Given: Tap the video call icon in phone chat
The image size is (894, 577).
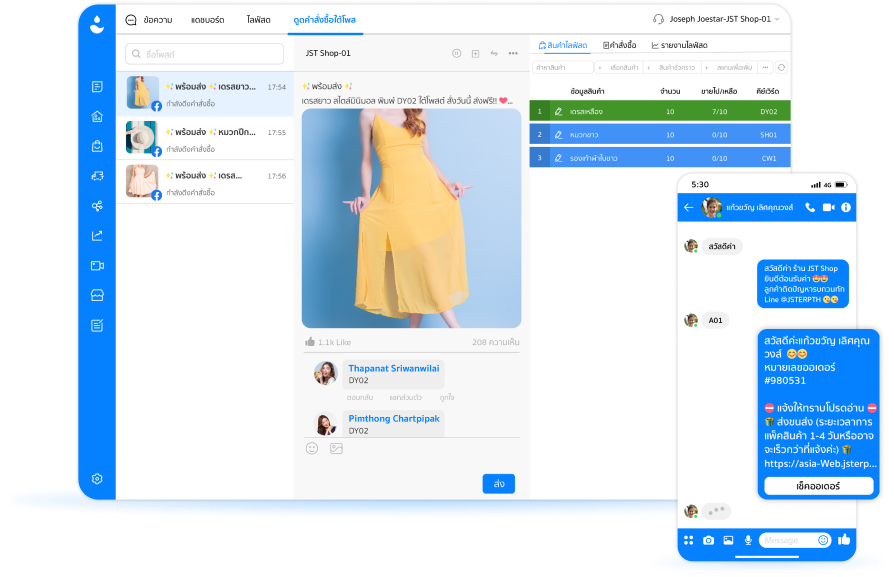Looking at the screenshot, I should click(x=828, y=208).
